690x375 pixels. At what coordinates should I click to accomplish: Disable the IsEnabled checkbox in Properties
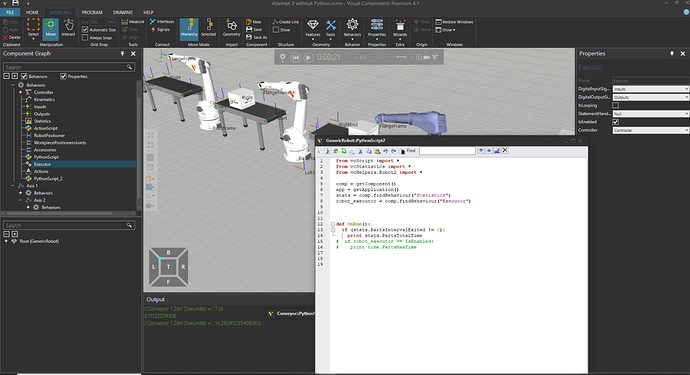[x=616, y=122]
